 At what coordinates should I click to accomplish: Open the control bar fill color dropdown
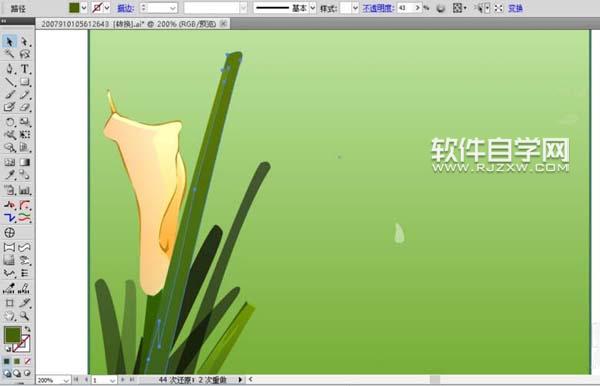[84, 8]
